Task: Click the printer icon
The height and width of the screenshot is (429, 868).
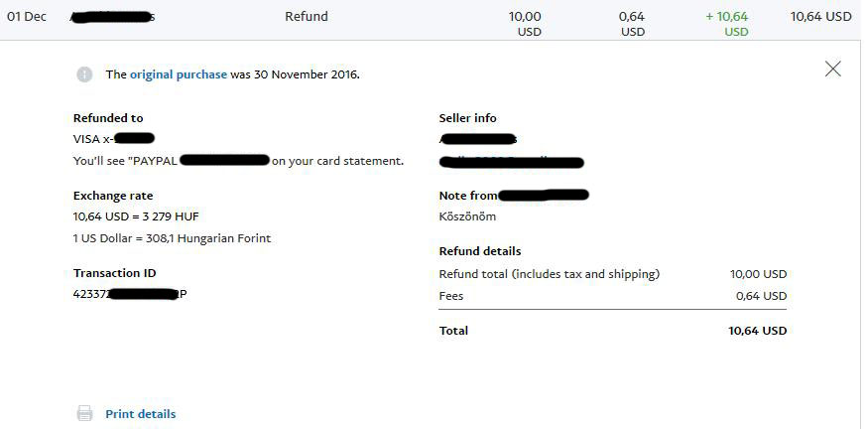Action: 84,413
